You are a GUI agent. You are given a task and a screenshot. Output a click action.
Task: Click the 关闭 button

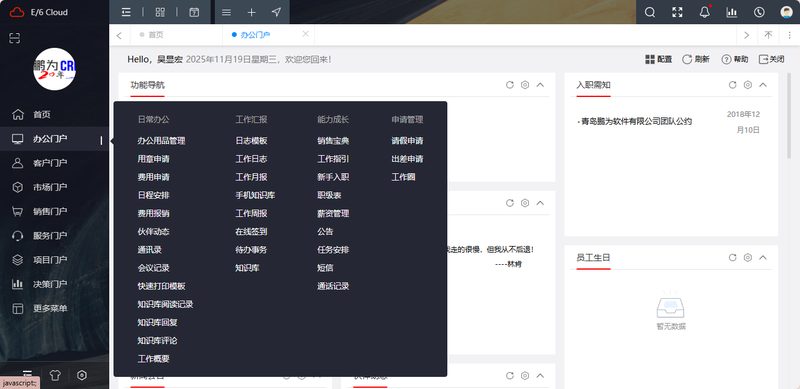click(x=772, y=59)
